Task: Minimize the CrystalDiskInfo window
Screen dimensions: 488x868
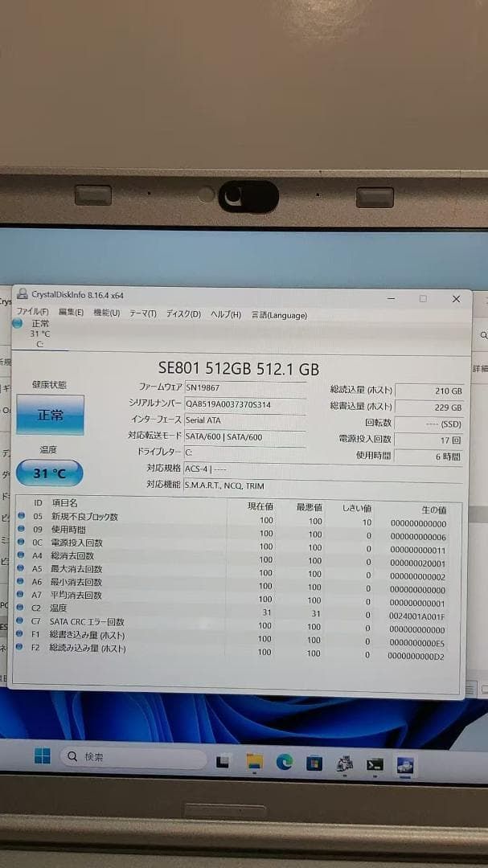Action: click(391, 298)
